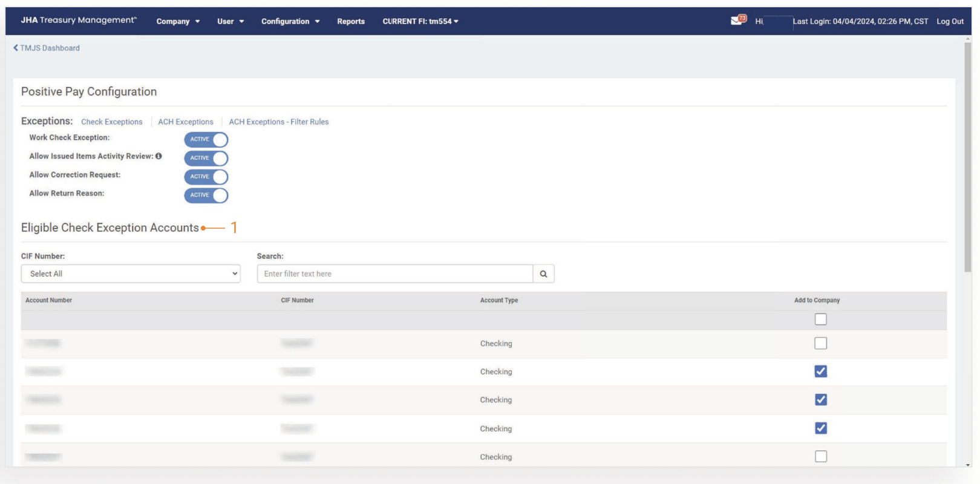Check the Add to Company select-all checkbox

point(820,319)
